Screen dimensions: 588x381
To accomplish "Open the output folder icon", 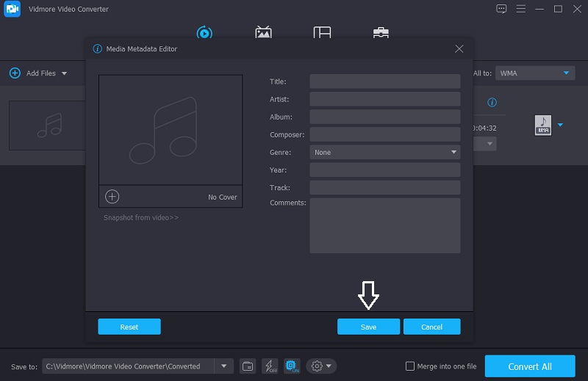I will (x=248, y=366).
